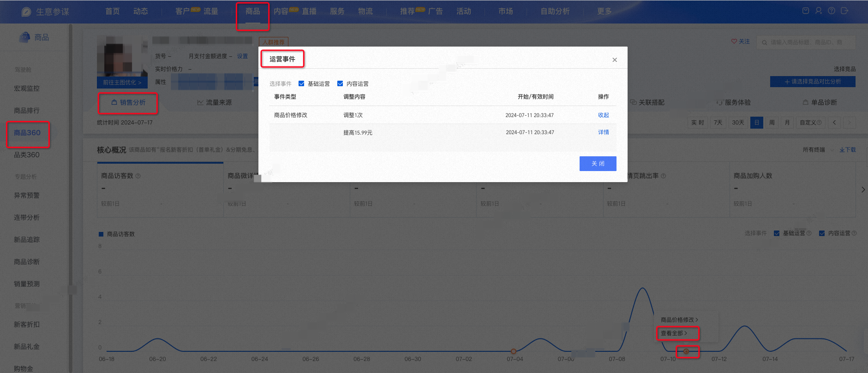Open the user account icon in header
868x373 pixels.
coord(819,11)
